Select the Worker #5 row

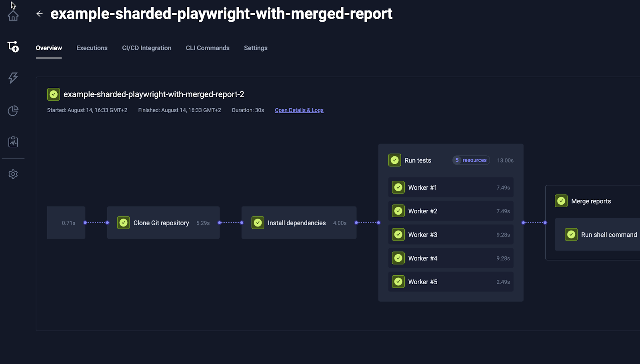tap(451, 282)
